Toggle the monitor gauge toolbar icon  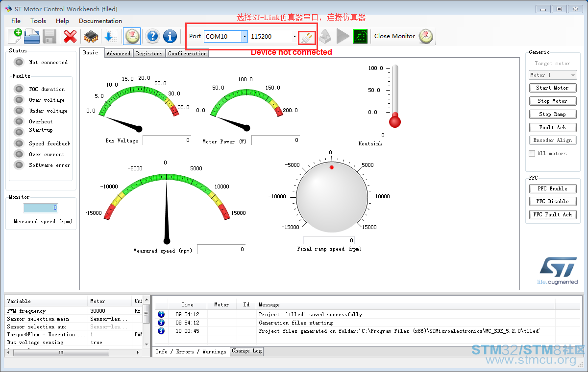coord(132,36)
